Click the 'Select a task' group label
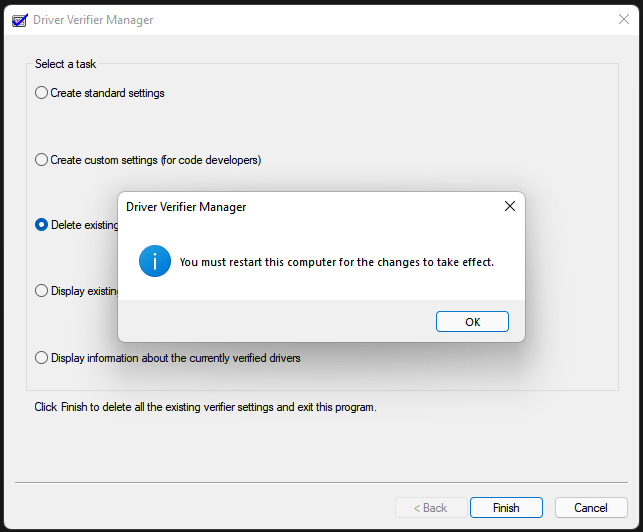This screenshot has height=532, width=643. click(x=66, y=64)
